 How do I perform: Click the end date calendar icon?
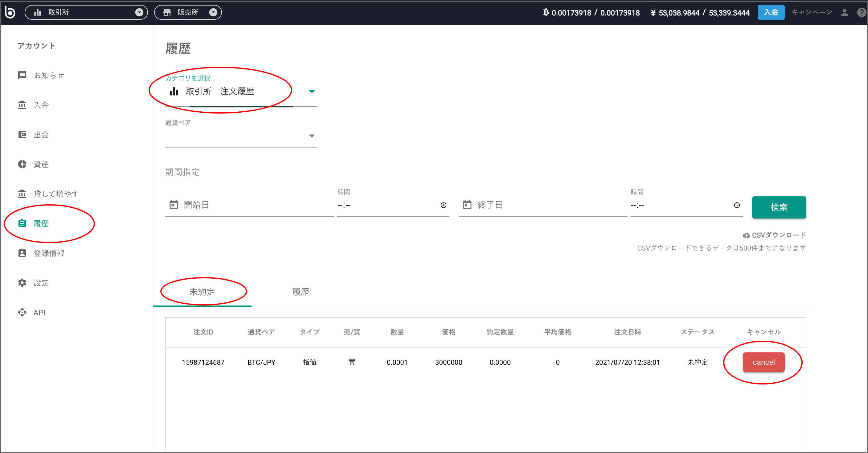(467, 204)
